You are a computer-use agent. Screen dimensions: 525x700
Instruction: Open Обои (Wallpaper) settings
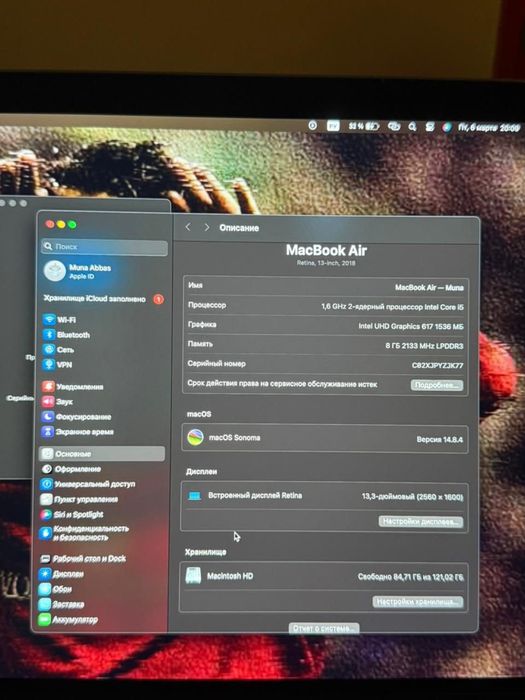point(55,589)
